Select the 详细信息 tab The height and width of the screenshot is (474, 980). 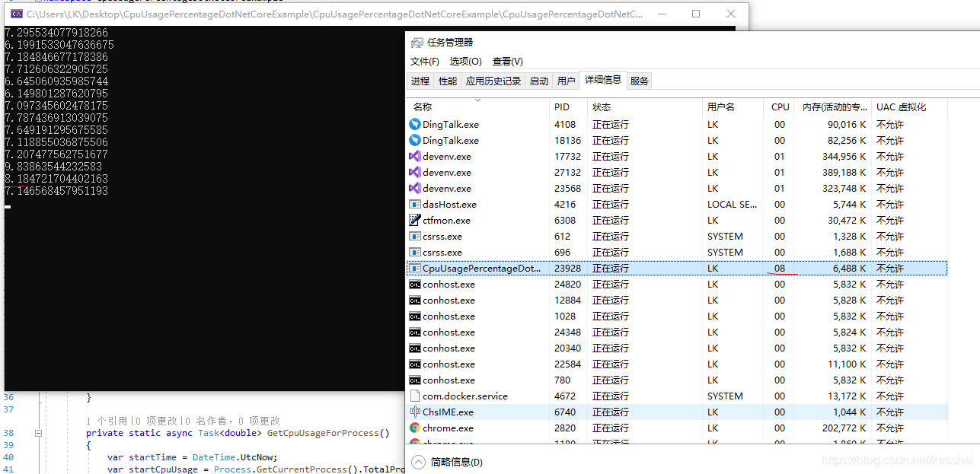click(x=603, y=79)
